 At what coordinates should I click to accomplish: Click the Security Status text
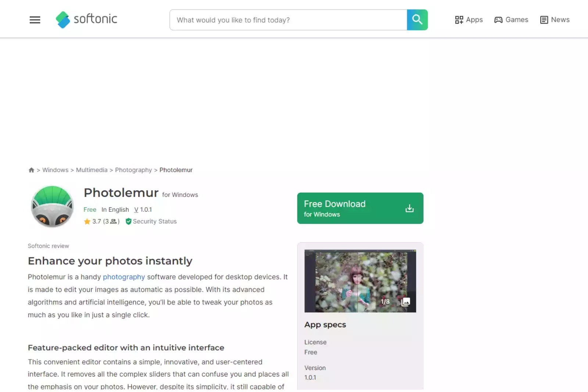tap(155, 221)
